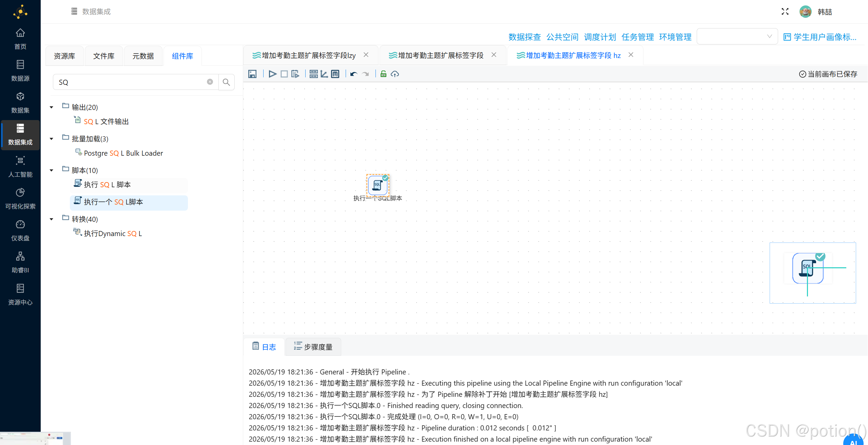This screenshot has height=445, width=868.
Task: Redo the last undone action
Action: (x=365, y=74)
